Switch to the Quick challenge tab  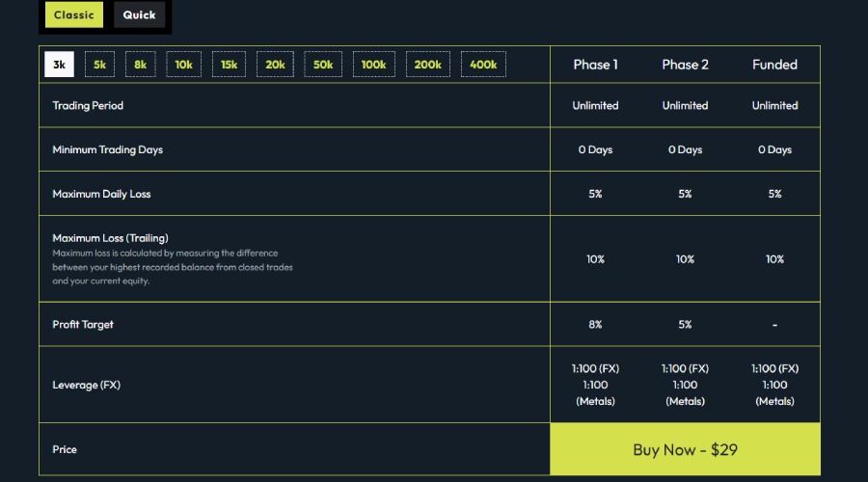click(x=139, y=15)
